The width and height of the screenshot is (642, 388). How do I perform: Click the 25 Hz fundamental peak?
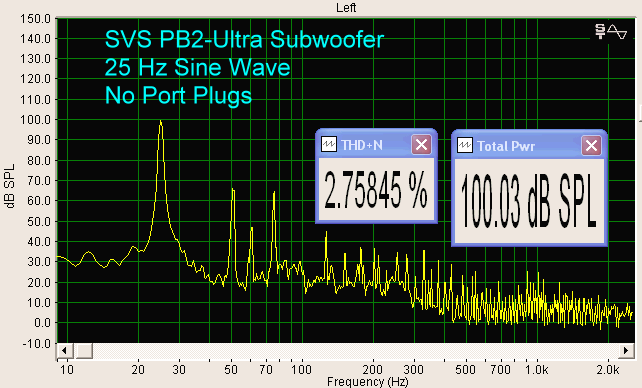coord(160,122)
